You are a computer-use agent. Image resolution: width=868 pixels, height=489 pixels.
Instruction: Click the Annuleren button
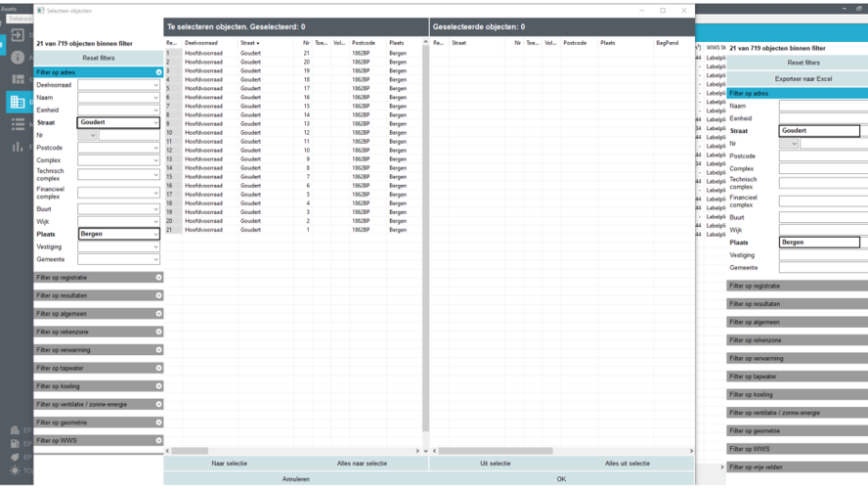295,479
